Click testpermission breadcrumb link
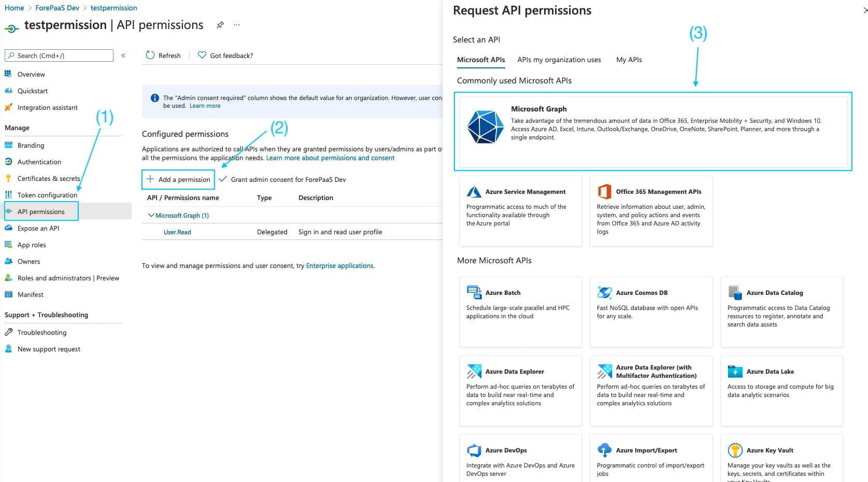This screenshot has height=482, width=868. pyautogui.click(x=113, y=8)
